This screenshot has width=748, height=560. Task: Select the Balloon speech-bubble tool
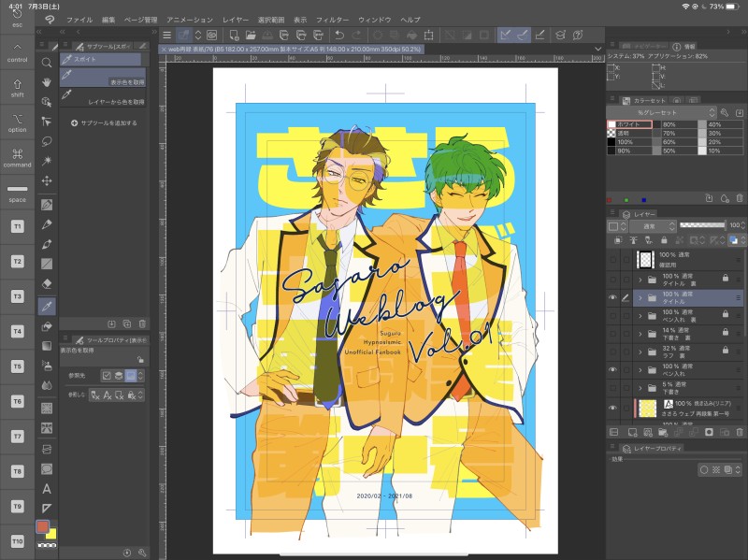pyautogui.click(x=46, y=469)
